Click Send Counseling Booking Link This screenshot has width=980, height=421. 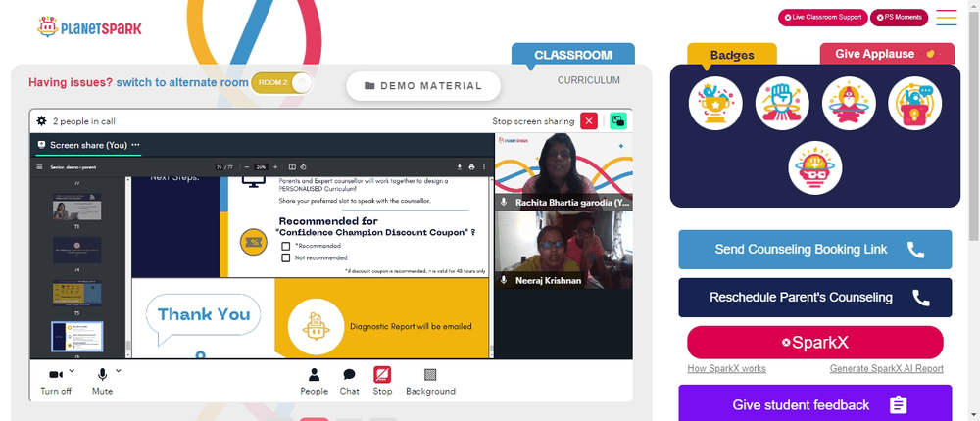pyautogui.click(x=815, y=250)
